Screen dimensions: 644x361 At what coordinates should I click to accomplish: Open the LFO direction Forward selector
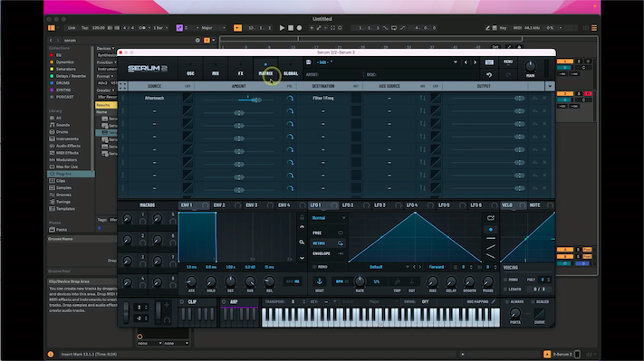(437, 267)
